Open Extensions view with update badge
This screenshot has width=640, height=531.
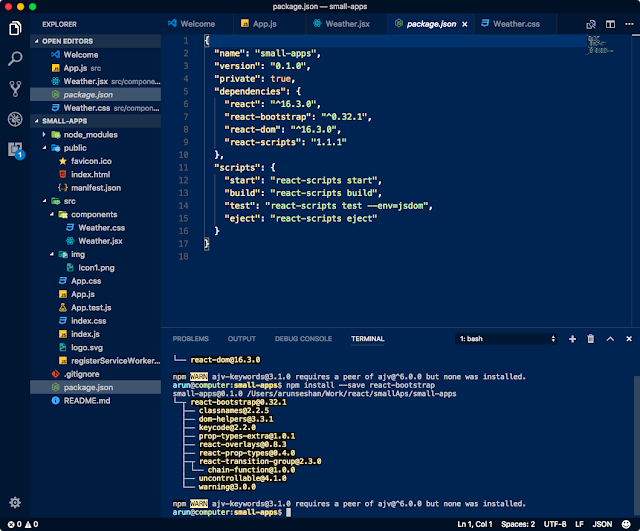click(16, 150)
